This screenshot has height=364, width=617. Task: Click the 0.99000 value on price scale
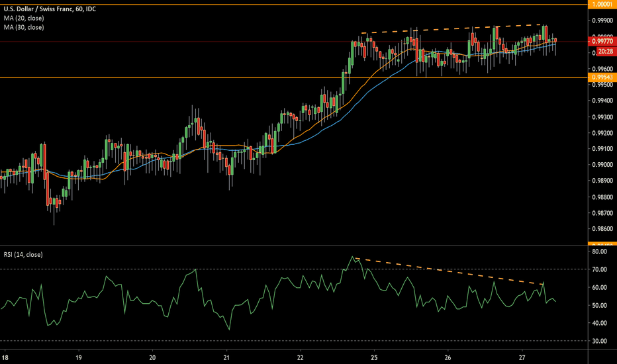pos(602,165)
